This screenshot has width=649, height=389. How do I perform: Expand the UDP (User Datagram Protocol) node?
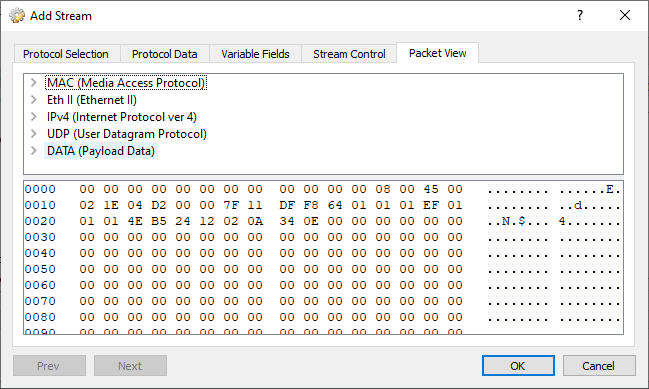pyautogui.click(x=34, y=134)
